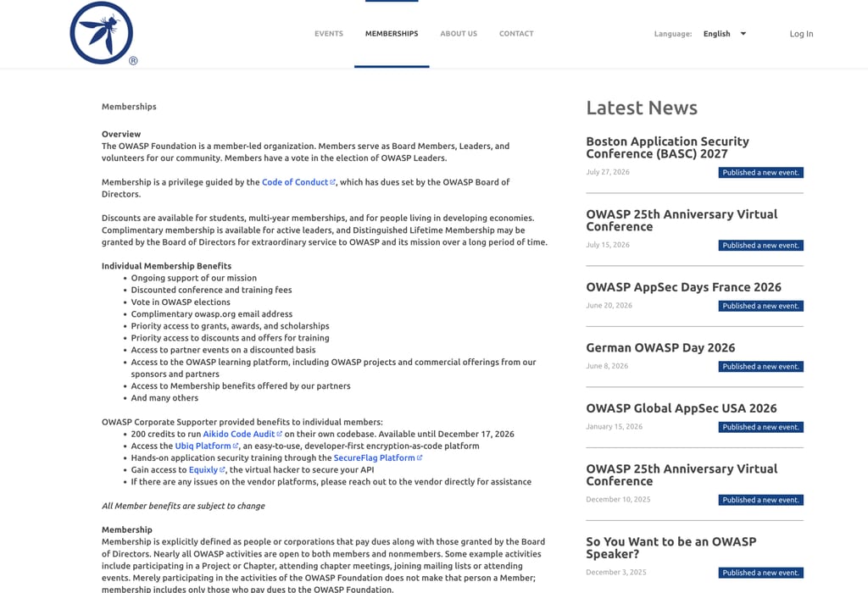The height and width of the screenshot is (593, 868).
Task: Click Published a new event badge dated December 3, 2025
Action: (760, 573)
